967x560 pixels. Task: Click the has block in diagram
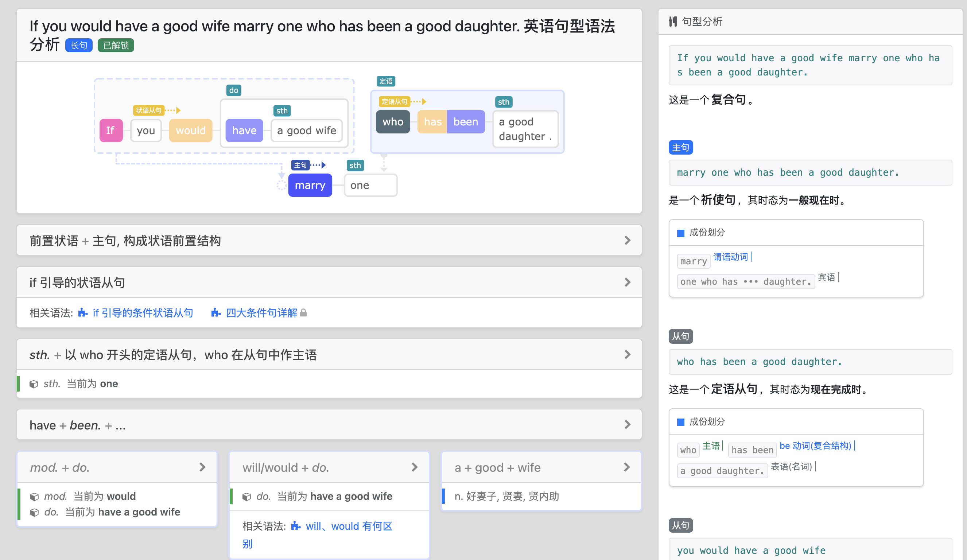pos(432,122)
